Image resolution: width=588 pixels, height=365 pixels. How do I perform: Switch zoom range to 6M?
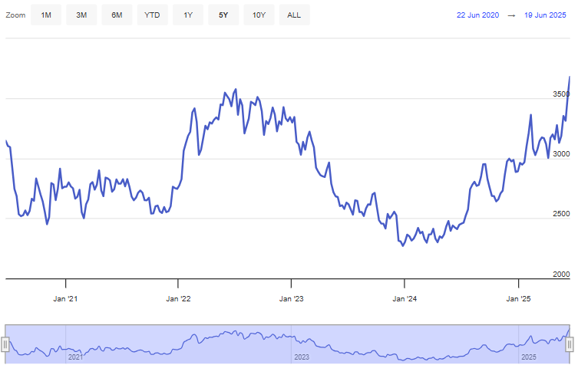(117, 15)
